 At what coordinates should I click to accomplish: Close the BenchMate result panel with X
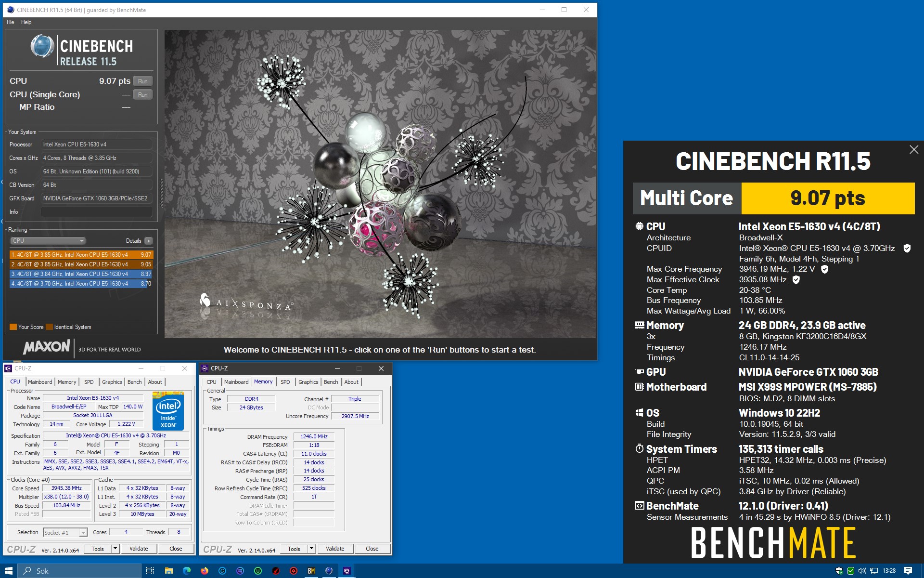click(x=913, y=150)
